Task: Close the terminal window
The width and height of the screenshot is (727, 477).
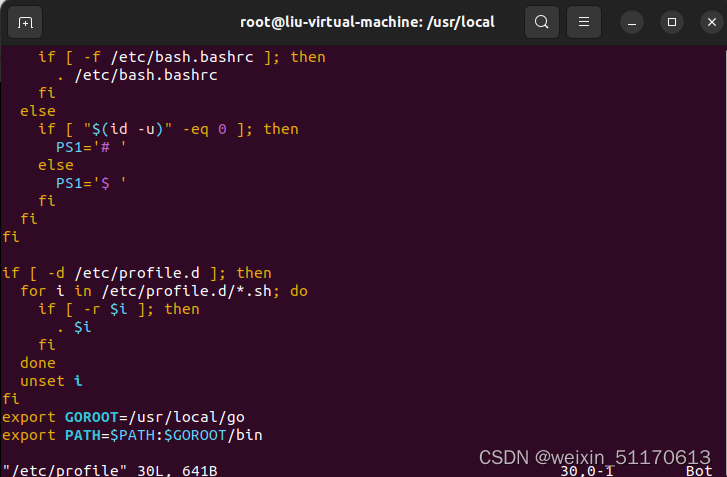Action: (x=712, y=22)
